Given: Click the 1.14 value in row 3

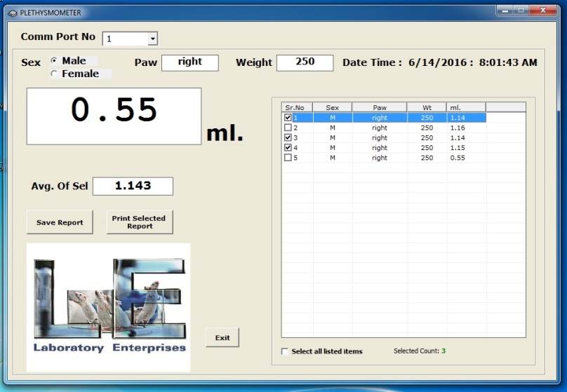Looking at the screenshot, I should 458,137.
